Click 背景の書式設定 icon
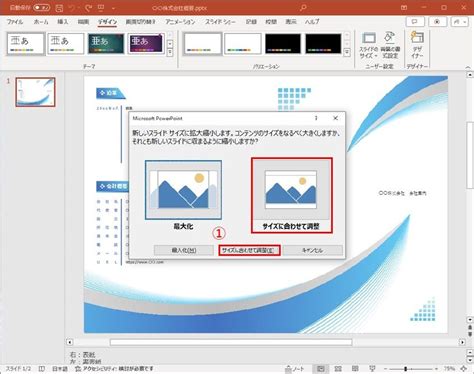 (390, 46)
